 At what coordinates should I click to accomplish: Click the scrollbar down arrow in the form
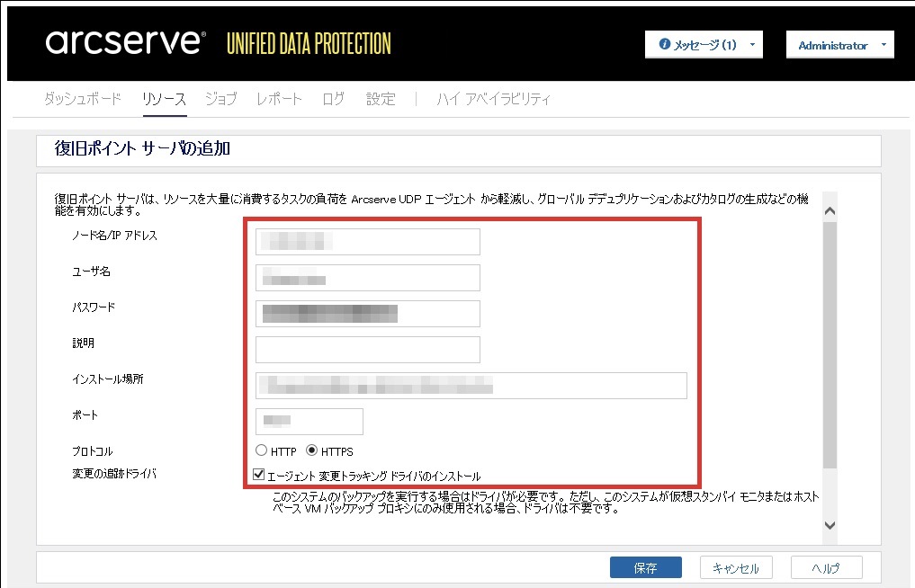(x=830, y=525)
